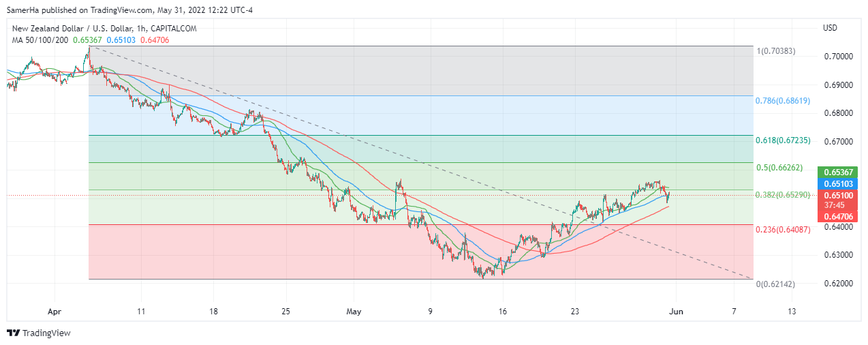Click the USD currency label

[x=830, y=28]
